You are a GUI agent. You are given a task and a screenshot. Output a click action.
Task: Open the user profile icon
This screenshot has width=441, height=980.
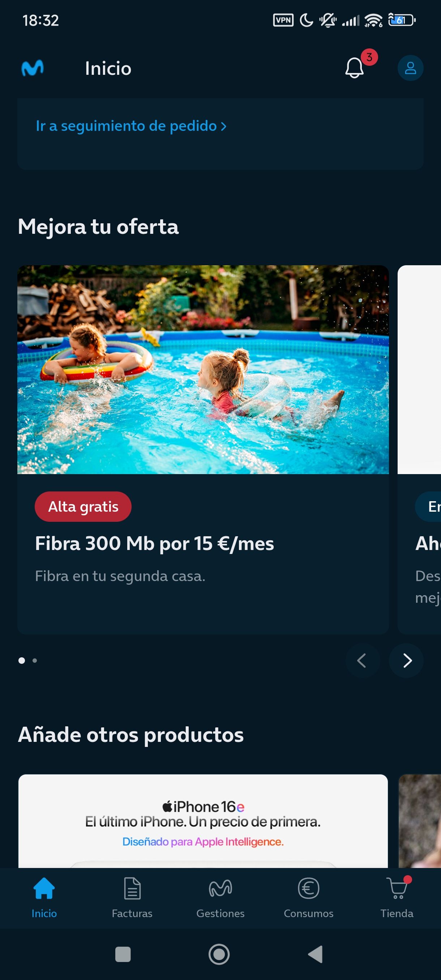pyautogui.click(x=410, y=68)
